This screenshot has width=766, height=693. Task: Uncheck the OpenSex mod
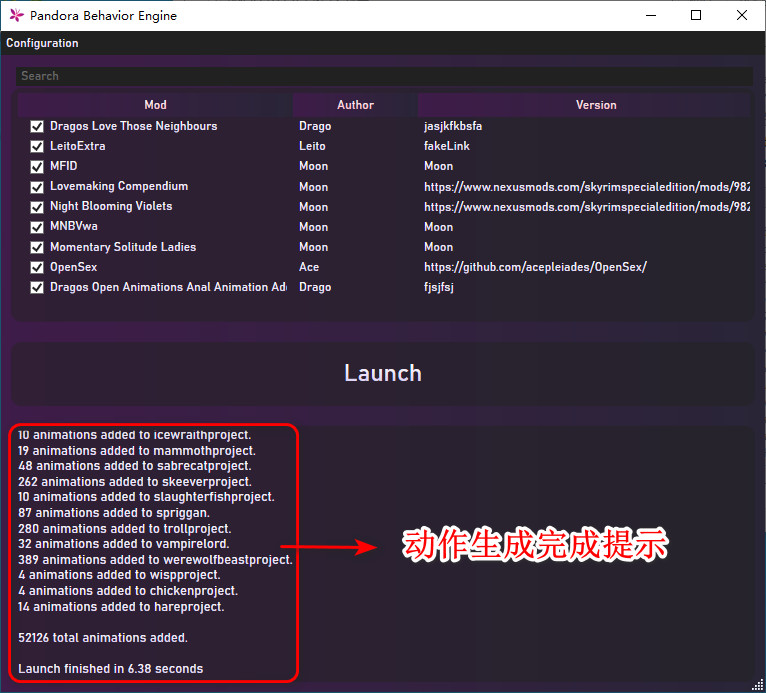37,267
